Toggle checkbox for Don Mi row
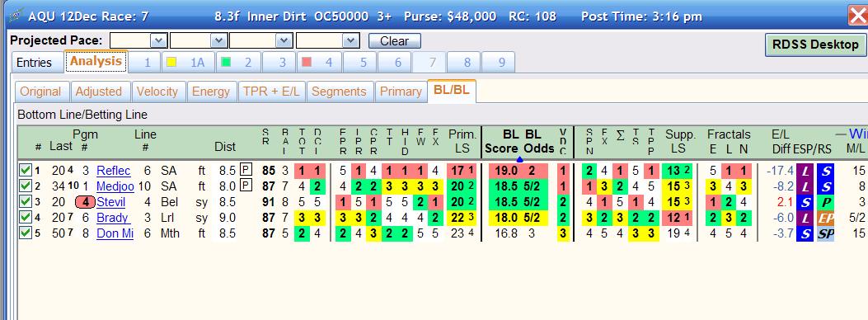 click(25, 233)
